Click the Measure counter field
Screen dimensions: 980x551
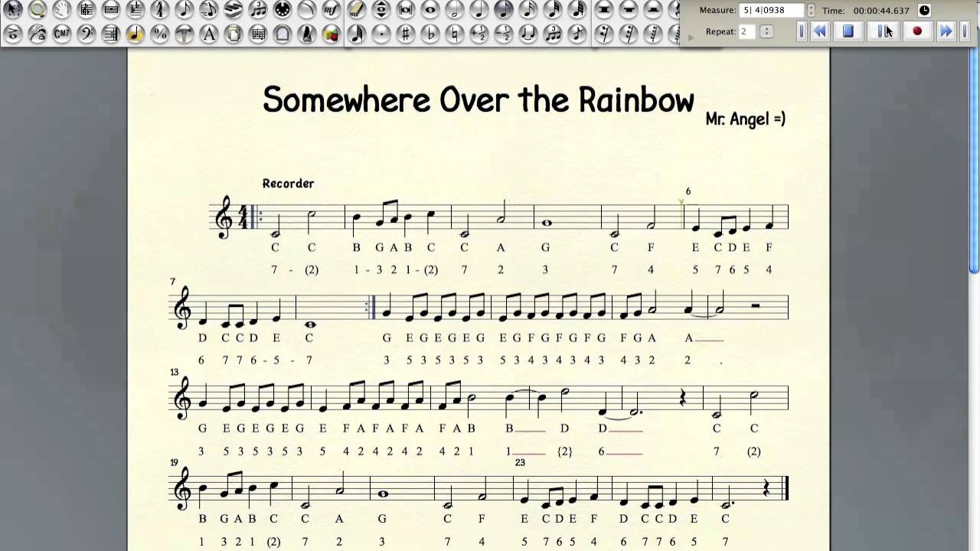tap(772, 11)
